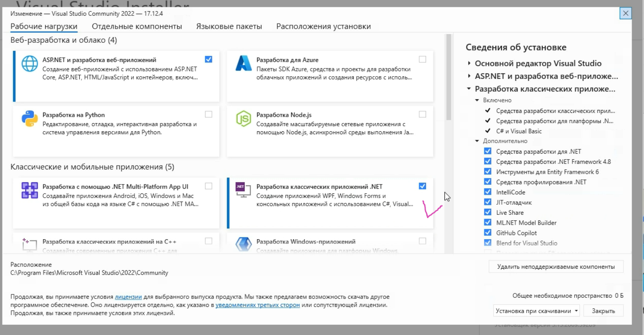This screenshot has height=335, width=644.
Task: Click the ASP.NET globe workload icon
Action: click(x=30, y=64)
